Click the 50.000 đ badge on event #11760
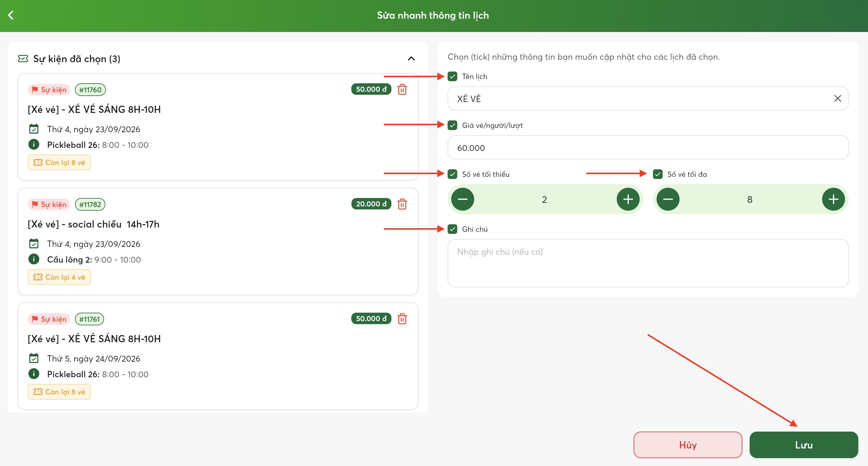Viewport: 868px width, 466px height. tap(371, 89)
